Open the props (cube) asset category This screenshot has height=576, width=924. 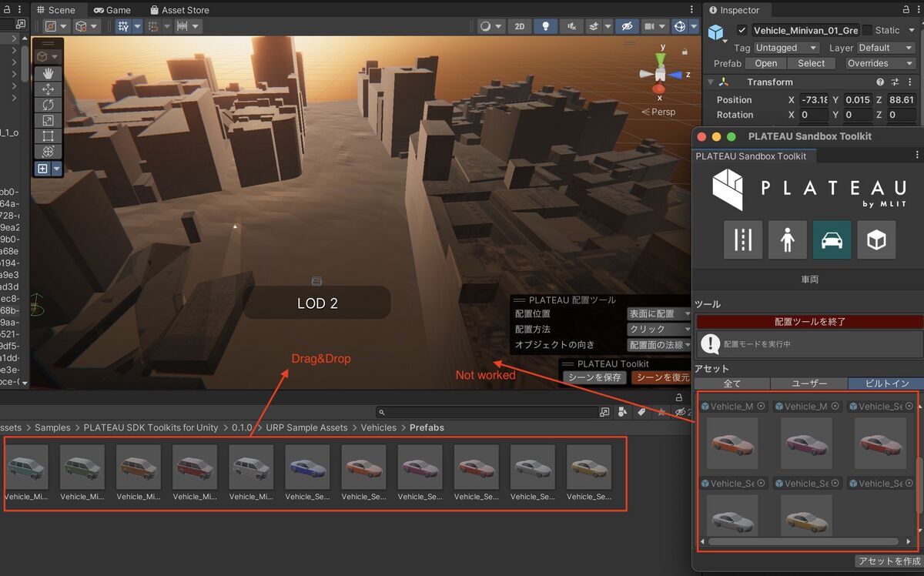point(876,239)
